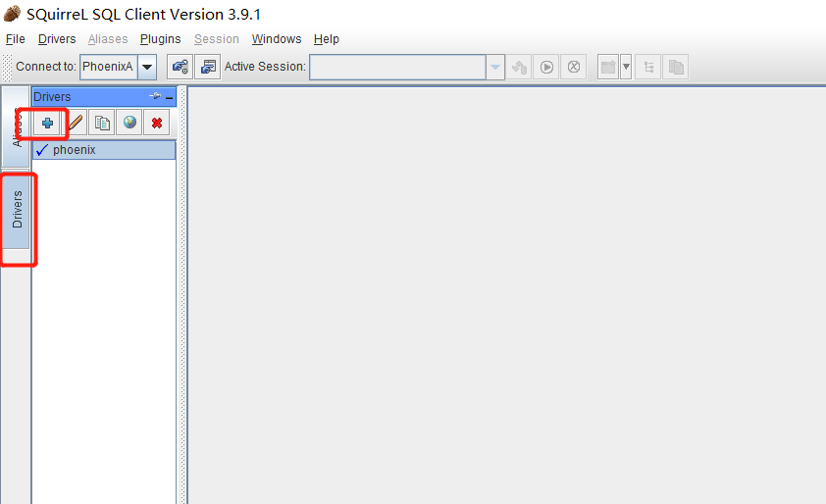Select the phoenix driver in the list

point(104,150)
